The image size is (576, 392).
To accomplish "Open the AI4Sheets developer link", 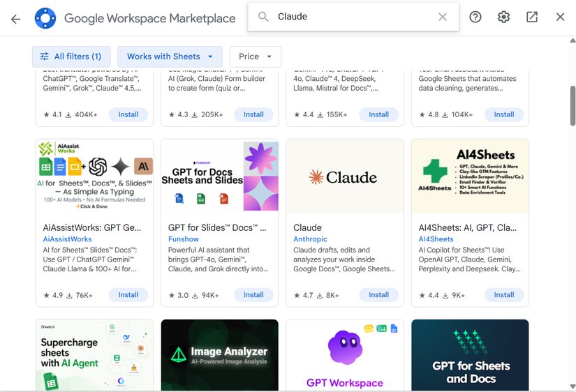I will point(436,239).
